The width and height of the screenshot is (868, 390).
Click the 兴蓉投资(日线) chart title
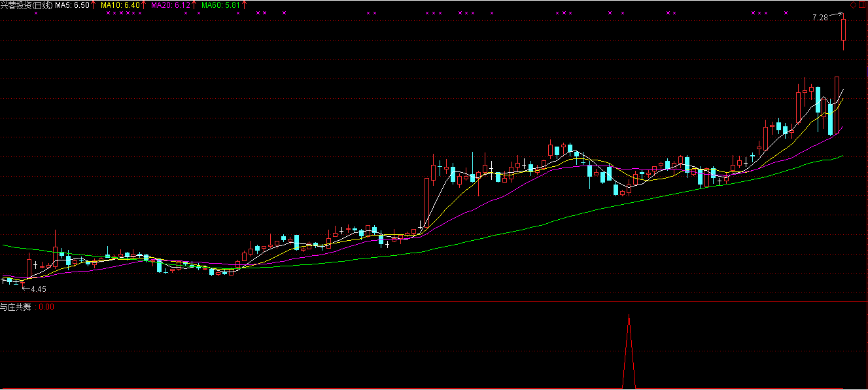pyautogui.click(x=27, y=5)
